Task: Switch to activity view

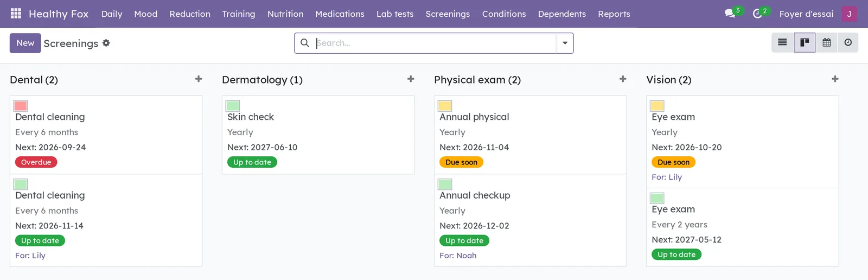Action: click(848, 42)
